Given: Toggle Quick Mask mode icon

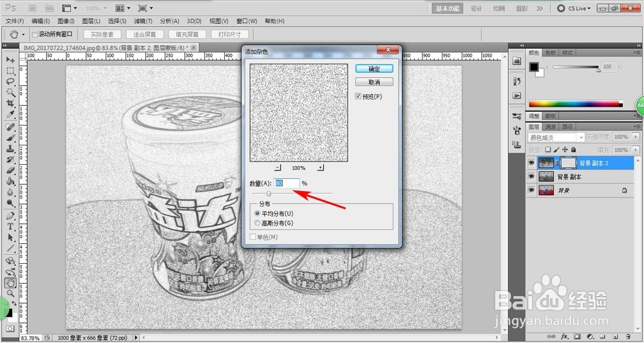Looking at the screenshot, I should (10, 329).
